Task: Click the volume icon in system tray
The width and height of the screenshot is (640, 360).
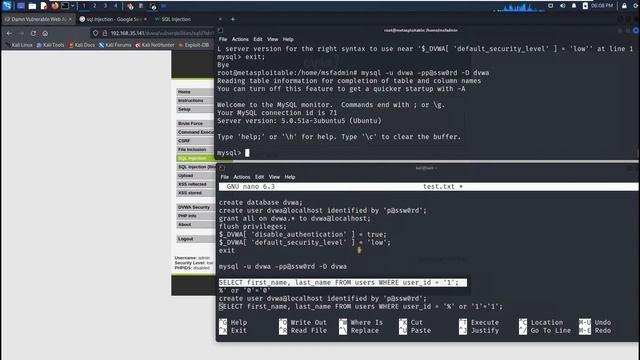Action: [x=562, y=6]
